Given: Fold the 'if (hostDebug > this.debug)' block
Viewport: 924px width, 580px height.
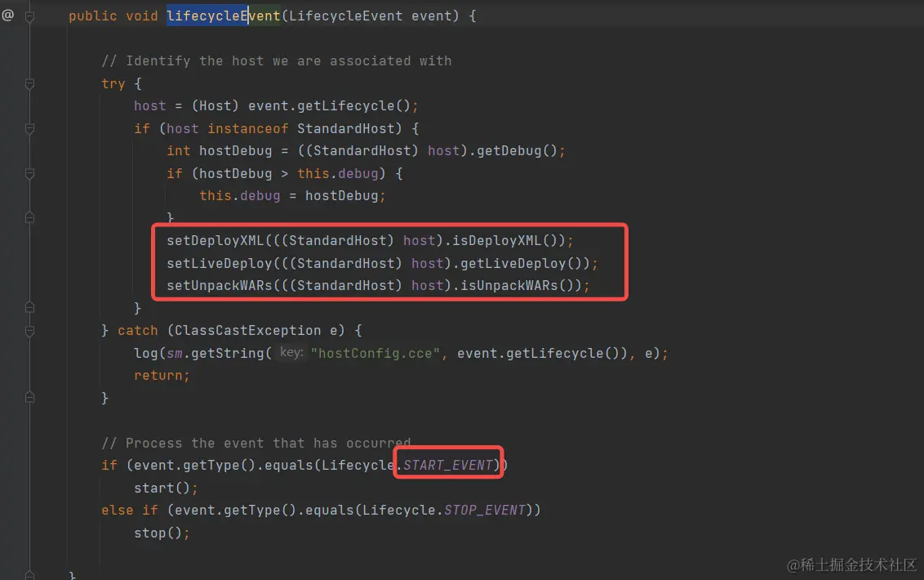Looking at the screenshot, I should 29,173.
